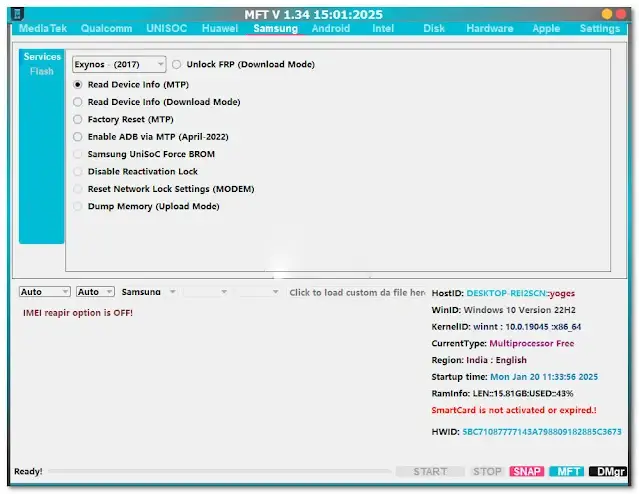639x494 pixels.
Task: Open the black DMgr button
Action: [x=608, y=472]
